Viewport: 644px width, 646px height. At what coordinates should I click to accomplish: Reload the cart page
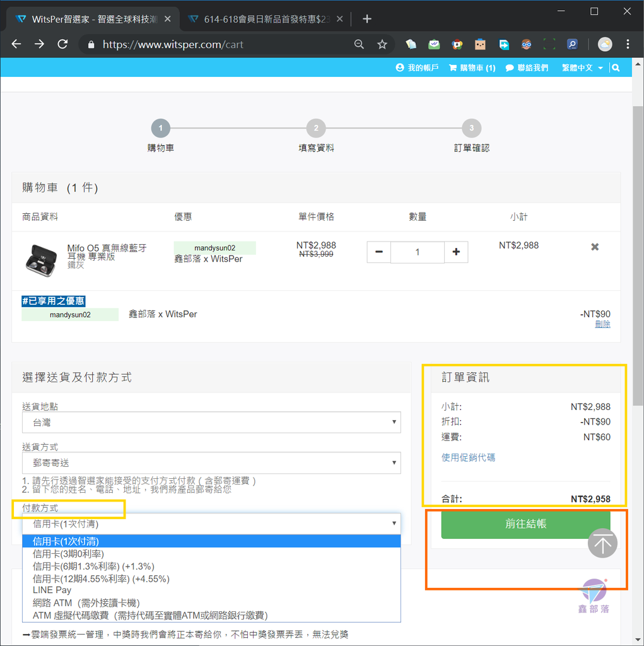coord(62,44)
